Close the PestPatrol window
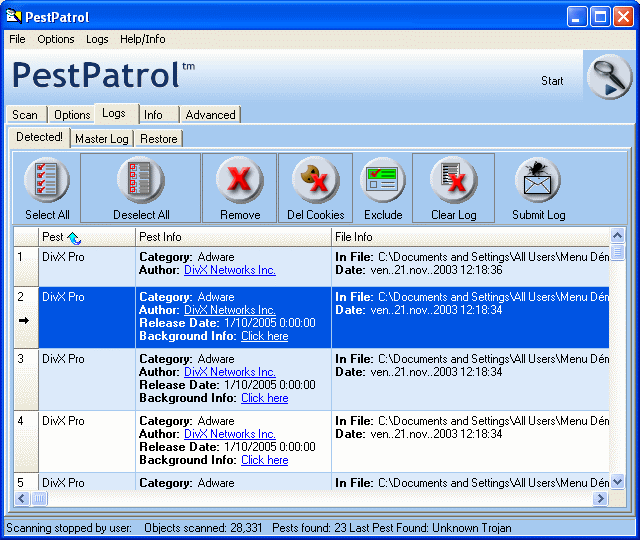 tap(623, 17)
